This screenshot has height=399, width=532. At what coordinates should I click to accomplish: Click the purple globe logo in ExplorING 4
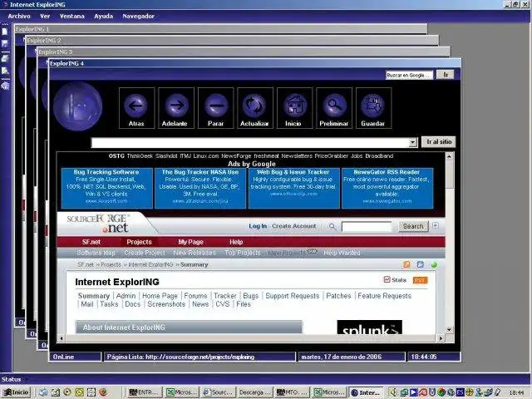77,106
